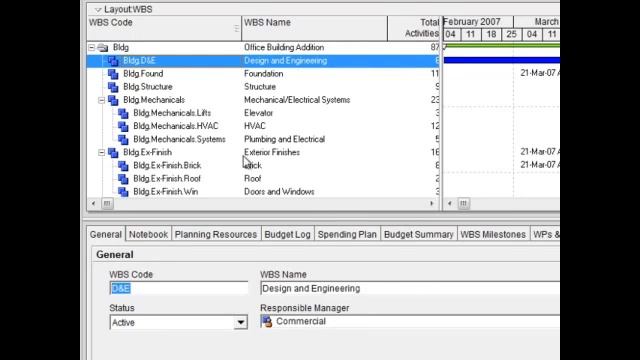Open the Status dropdown showing Active
This screenshot has height=360, width=640.
[241, 322]
